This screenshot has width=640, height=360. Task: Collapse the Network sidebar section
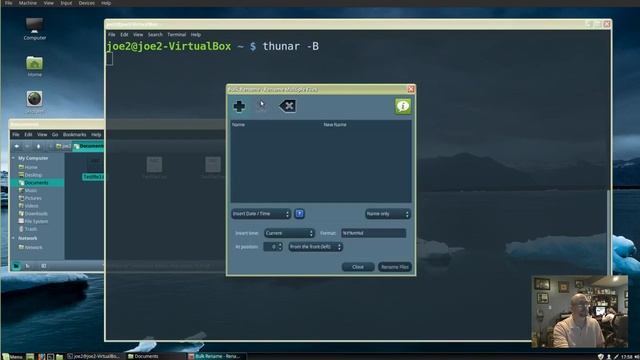tap(13, 238)
